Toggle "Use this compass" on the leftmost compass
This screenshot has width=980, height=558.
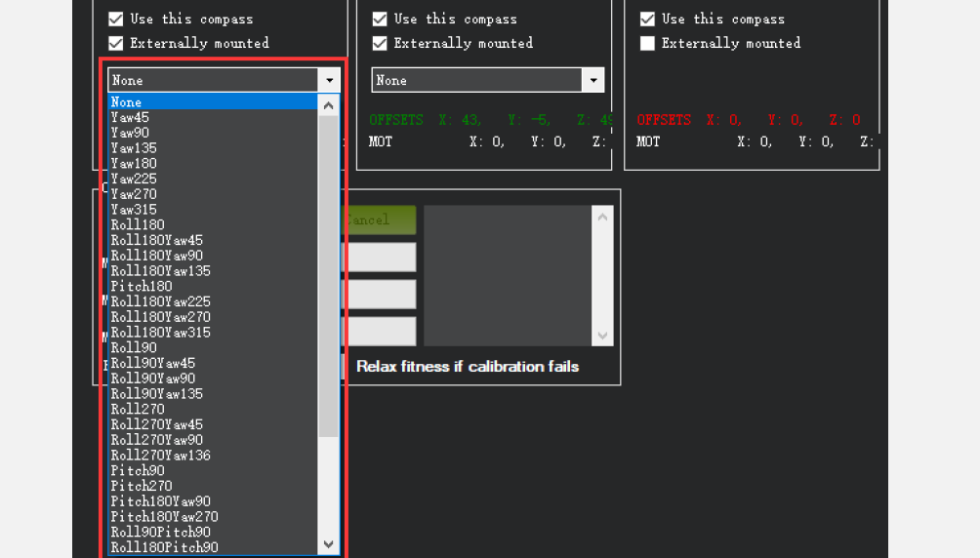coord(116,19)
